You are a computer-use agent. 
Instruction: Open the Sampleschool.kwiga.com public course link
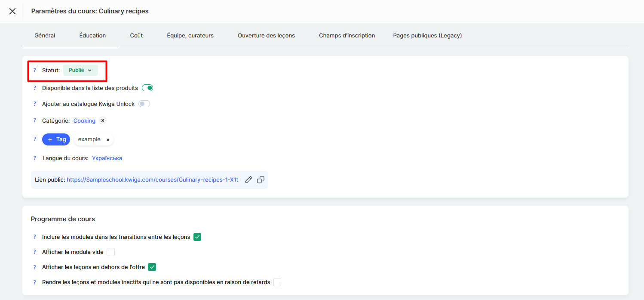(152, 180)
